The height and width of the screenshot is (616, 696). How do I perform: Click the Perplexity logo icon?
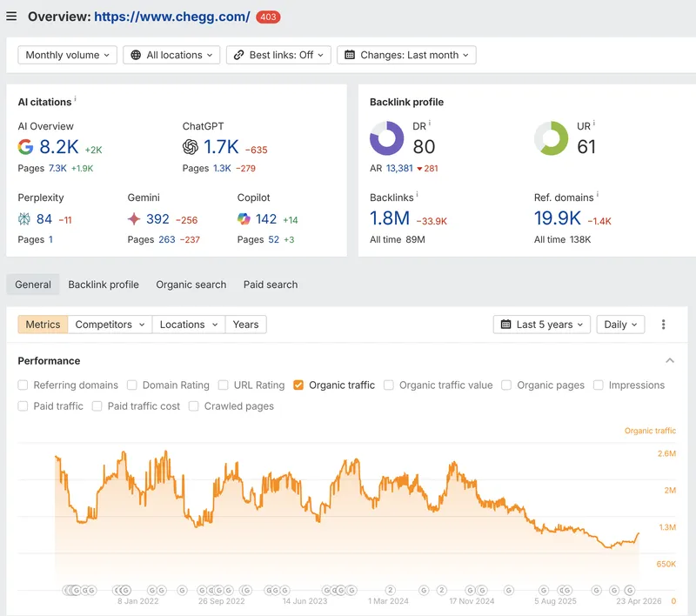(24, 218)
